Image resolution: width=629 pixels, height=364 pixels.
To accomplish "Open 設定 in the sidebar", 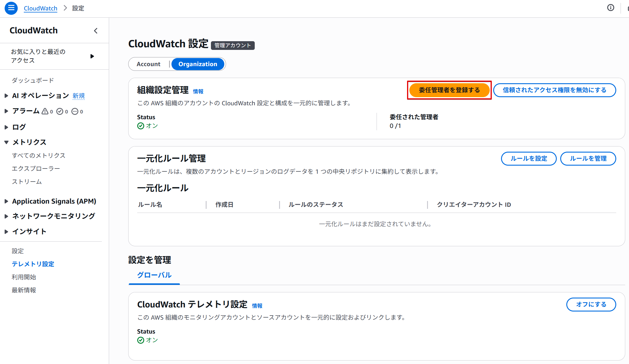I will pos(18,251).
